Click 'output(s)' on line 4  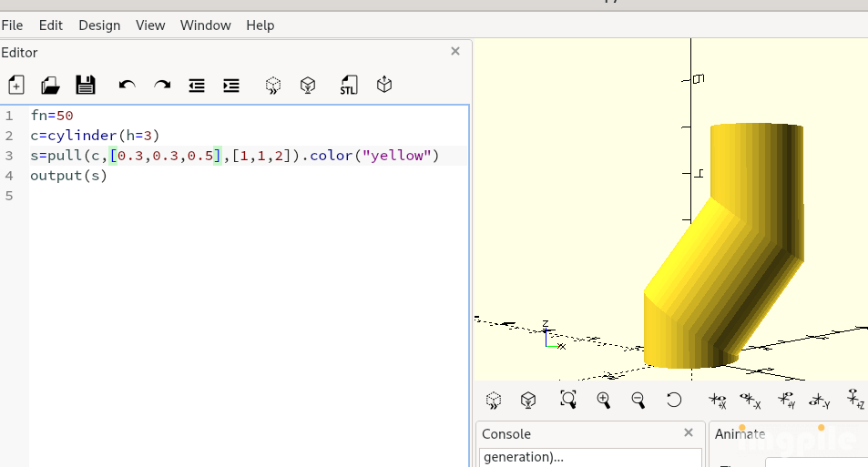[68, 176]
